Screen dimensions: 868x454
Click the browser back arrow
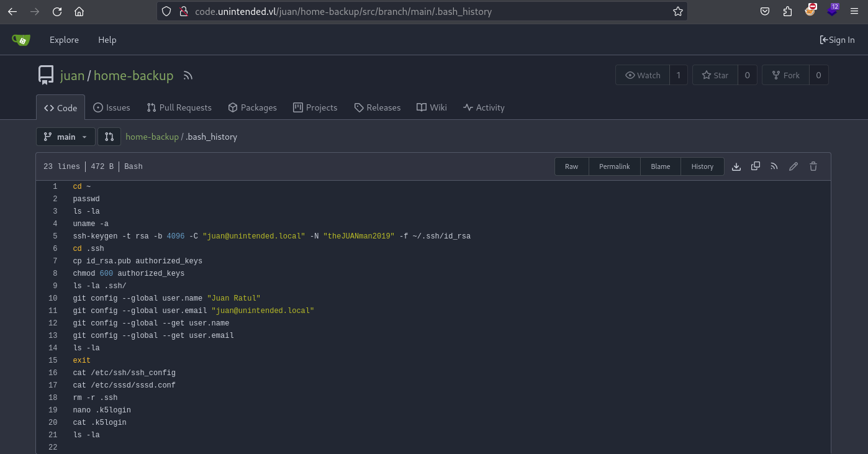(12, 11)
